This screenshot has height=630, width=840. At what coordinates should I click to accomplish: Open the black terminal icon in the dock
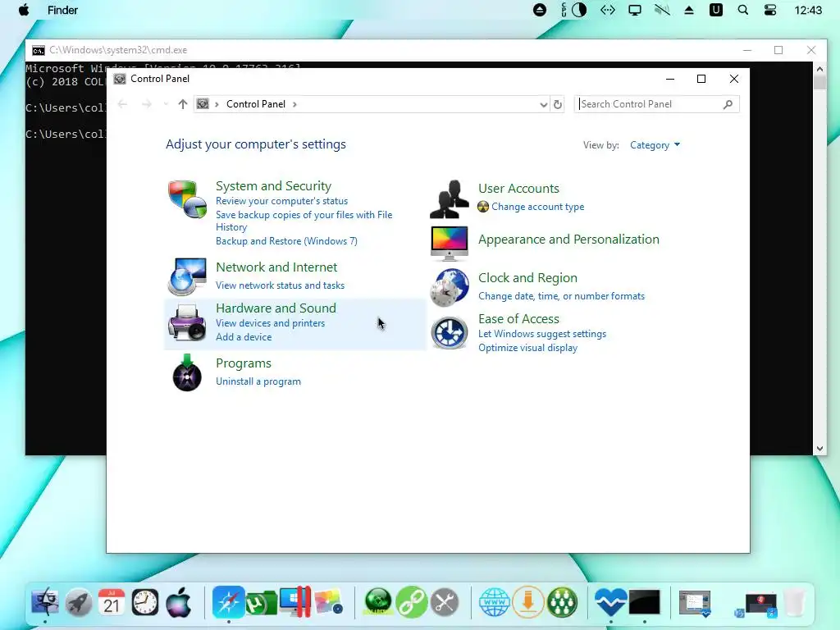coord(645,602)
